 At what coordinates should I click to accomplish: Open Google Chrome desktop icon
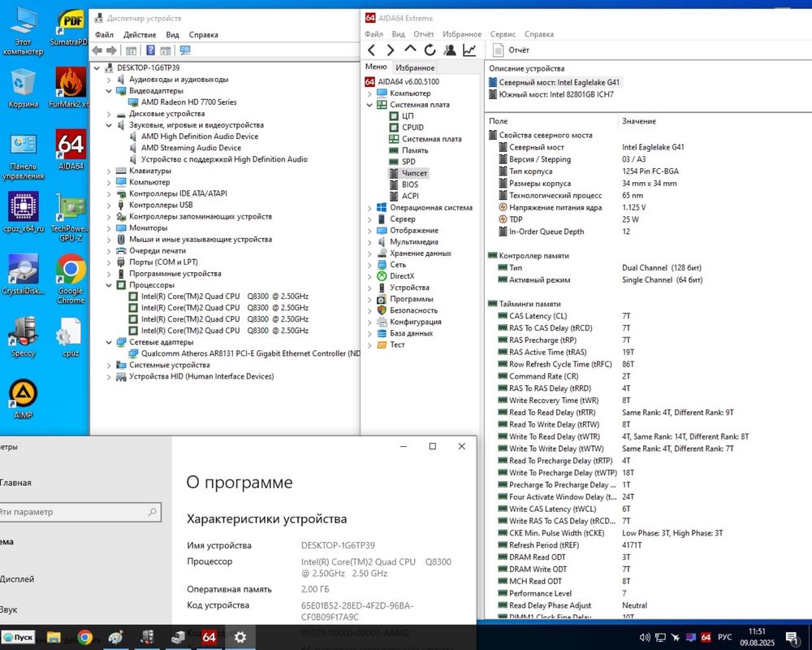[71, 279]
